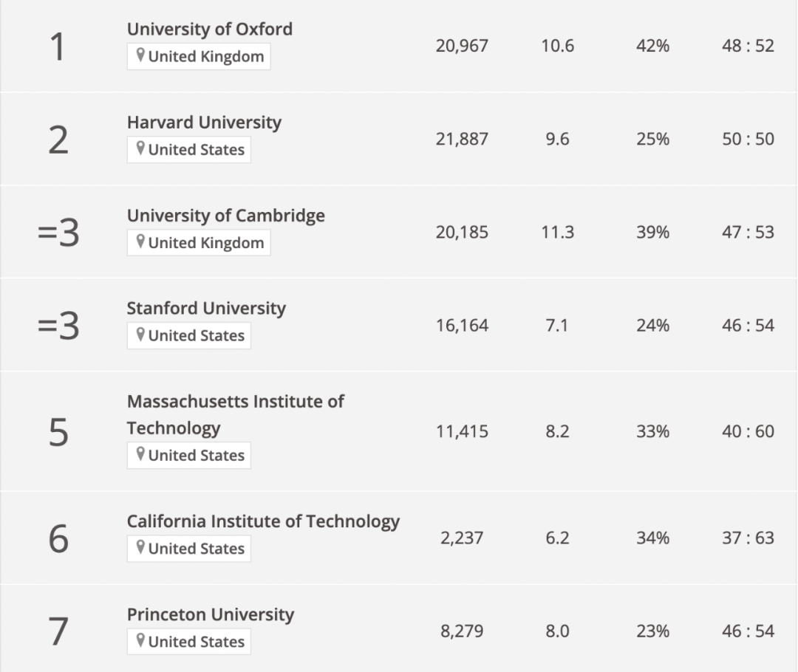Open the Princeton University link

[x=211, y=614]
